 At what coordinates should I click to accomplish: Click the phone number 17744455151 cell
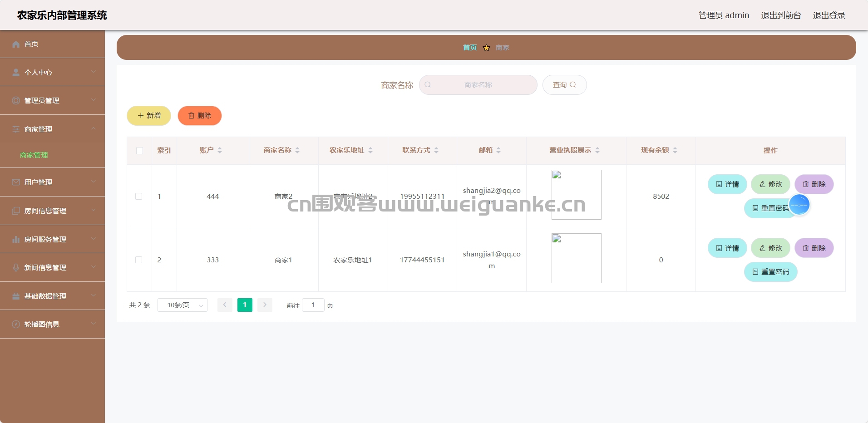point(422,260)
